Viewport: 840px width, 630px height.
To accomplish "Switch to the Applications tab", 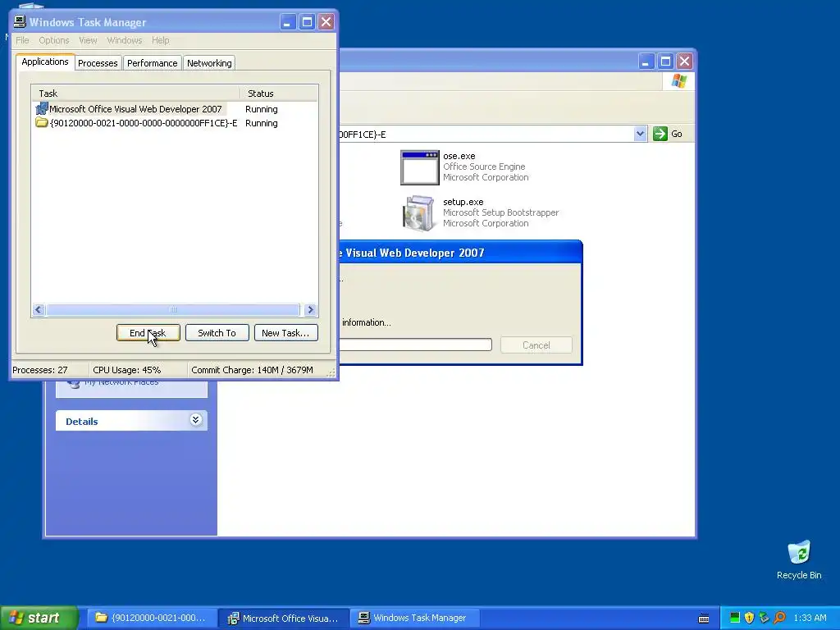I will pos(45,62).
